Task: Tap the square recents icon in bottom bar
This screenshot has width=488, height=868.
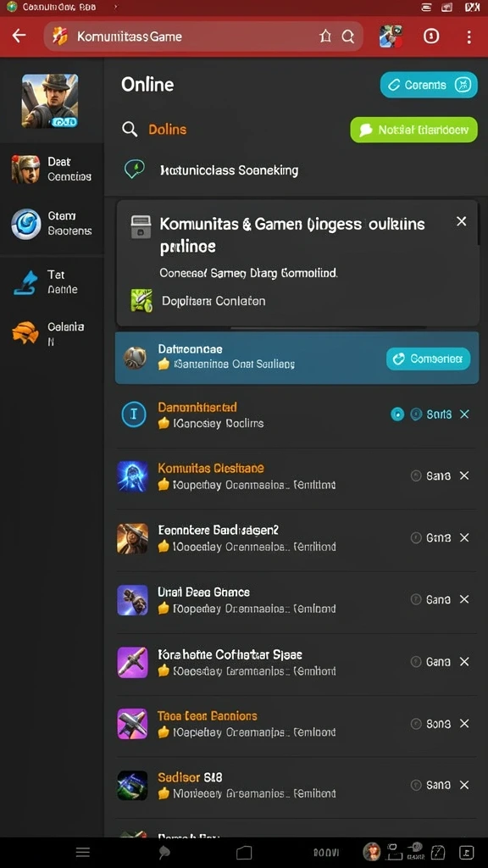Action: [244, 853]
